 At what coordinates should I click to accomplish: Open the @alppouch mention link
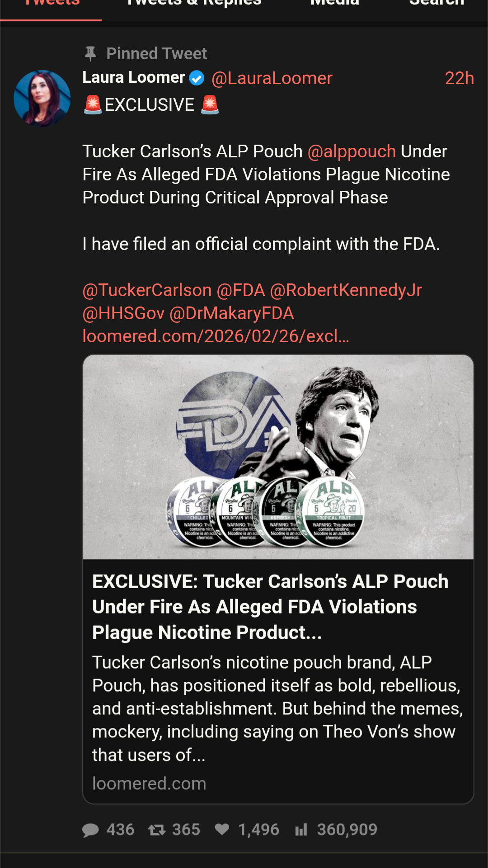(x=352, y=151)
